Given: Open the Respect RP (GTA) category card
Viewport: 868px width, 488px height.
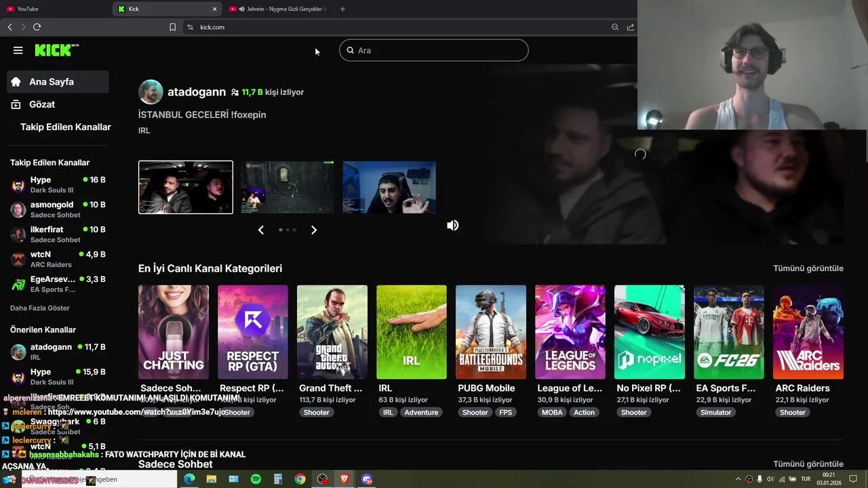Looking at the screenshot, I should 253,332.
